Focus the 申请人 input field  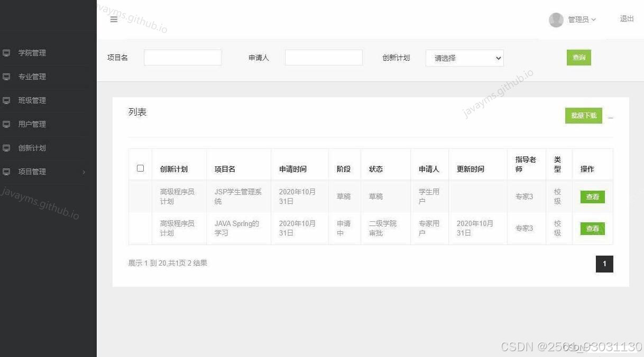tap(324, 58)
